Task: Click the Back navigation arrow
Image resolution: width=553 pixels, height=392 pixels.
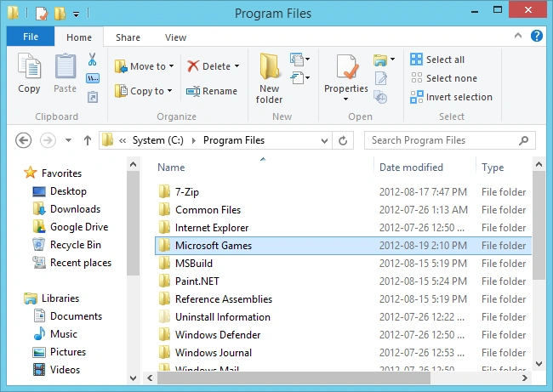Action: click(x=23, y=140)
